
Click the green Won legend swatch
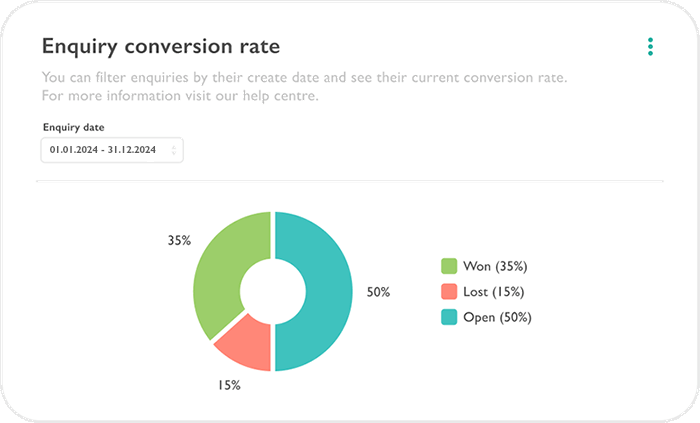click(x=449, y=266)
